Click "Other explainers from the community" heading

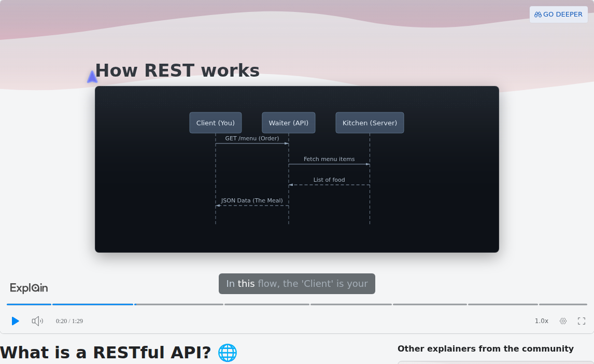pos(486,349)
